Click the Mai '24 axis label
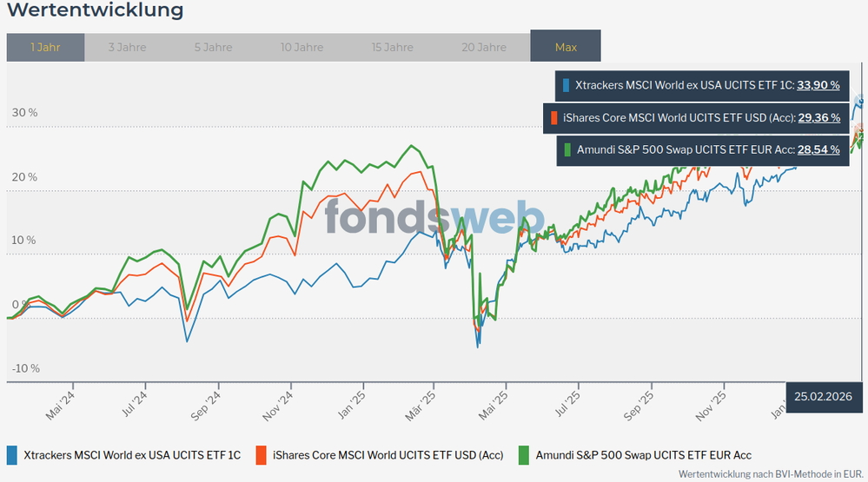 tap(60, 406)
